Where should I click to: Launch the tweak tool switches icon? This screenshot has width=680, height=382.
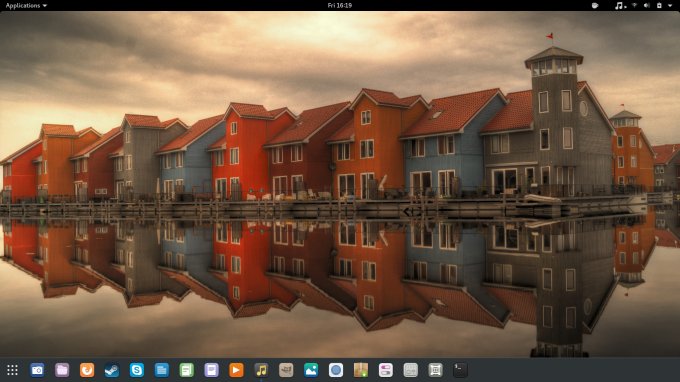386,370
